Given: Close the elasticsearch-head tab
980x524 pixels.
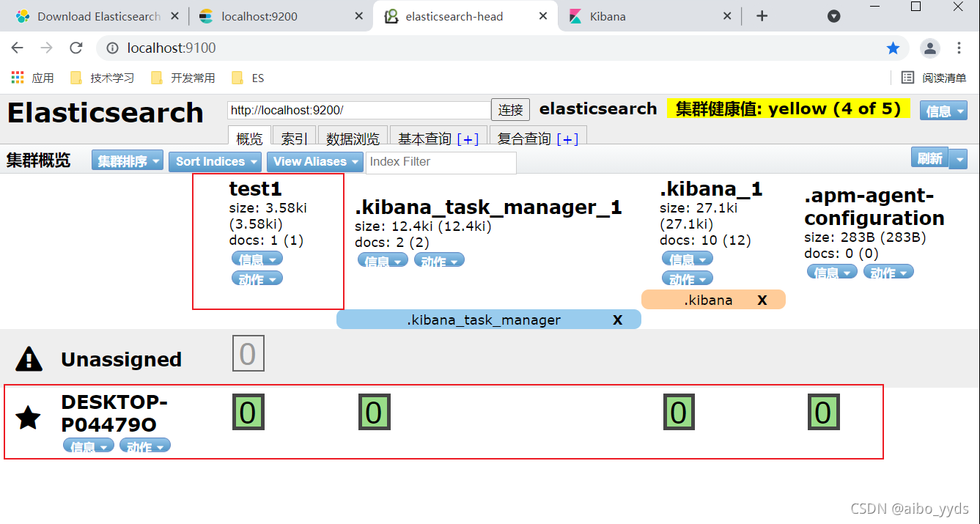Looking at the screenshot, I should pos(542,16).
